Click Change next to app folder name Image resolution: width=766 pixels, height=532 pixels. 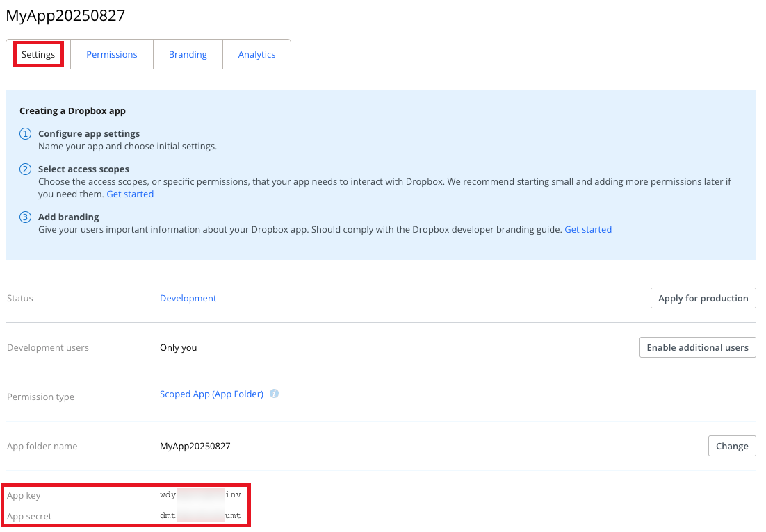[x=731, y=445]
